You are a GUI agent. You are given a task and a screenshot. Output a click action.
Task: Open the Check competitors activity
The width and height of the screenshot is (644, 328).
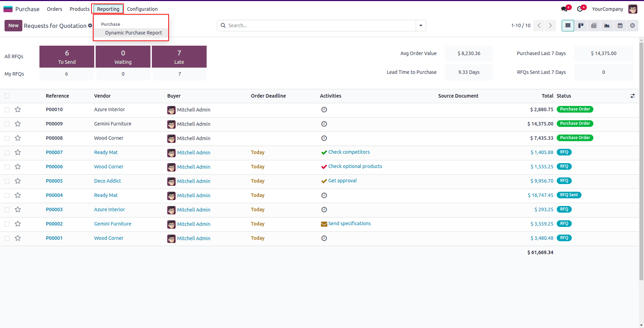tap(349, 152)
